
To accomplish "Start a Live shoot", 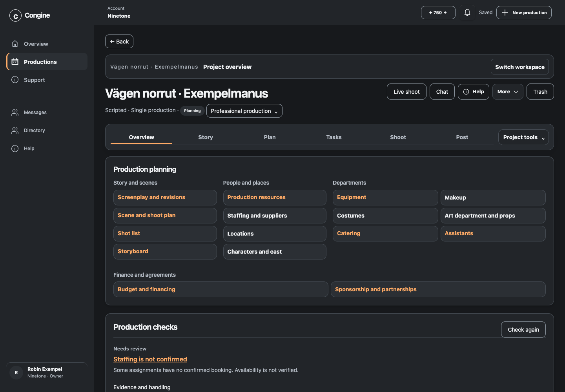I will pyautogui.click(x=406, y=92).
